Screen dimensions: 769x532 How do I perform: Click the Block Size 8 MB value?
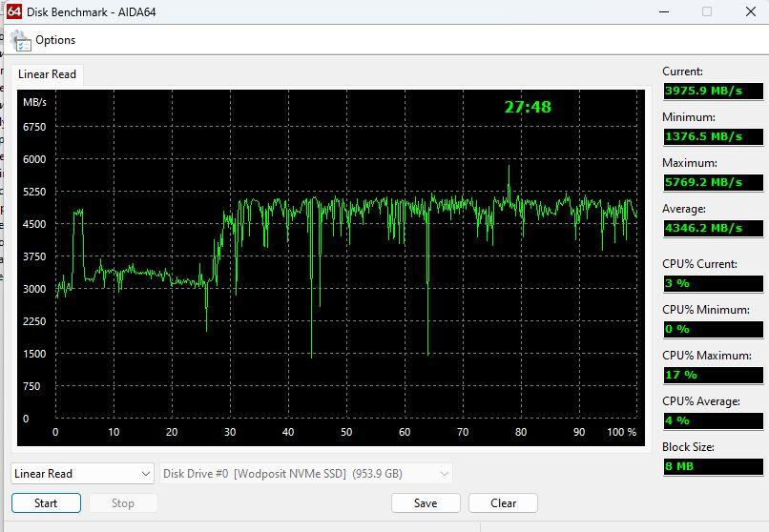713,466
